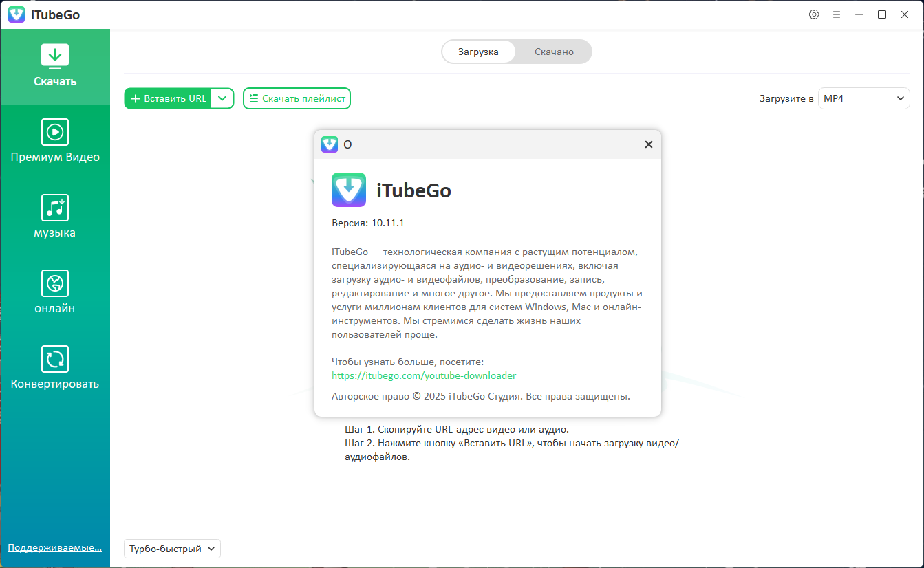Open the itubego.com youtube-downloader link
This screenshot has width=924, height=568.
click(x=424, y=375)
